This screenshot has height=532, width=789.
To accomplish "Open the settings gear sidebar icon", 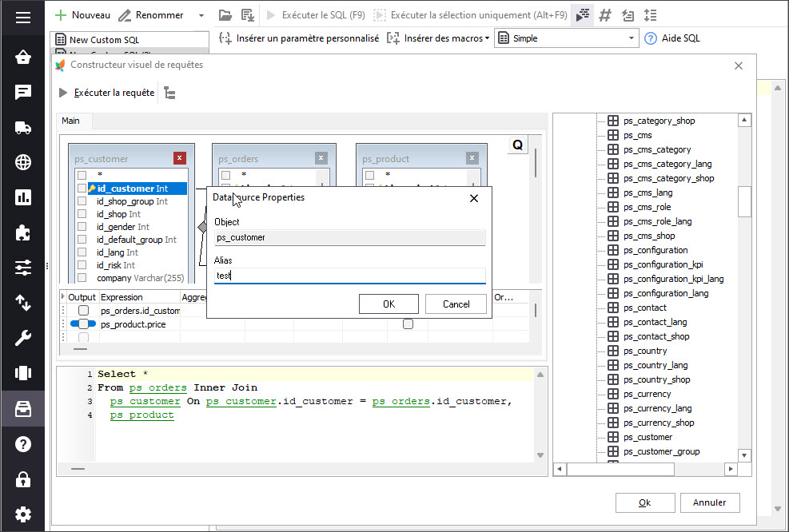I will pos(23,514).
